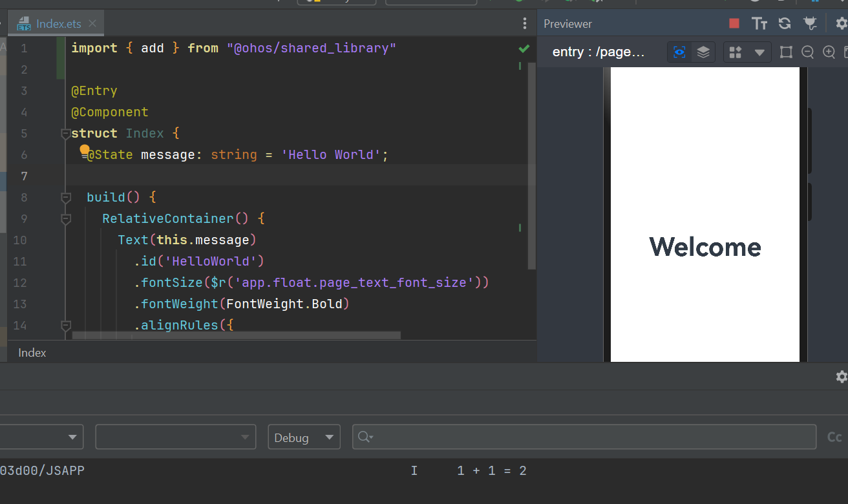Click the font size Tt icon in Previewer
The height and width of the screenshot is (504, 848).
click(759, 24)
